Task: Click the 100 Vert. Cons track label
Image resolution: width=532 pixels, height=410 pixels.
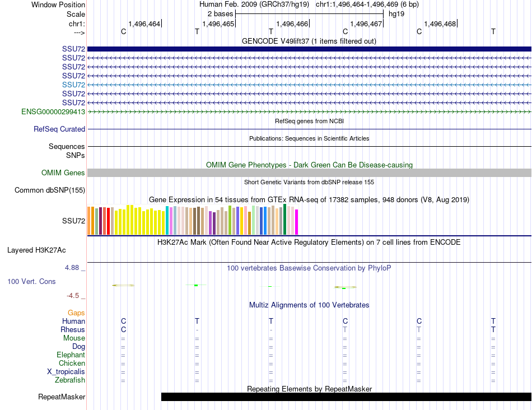Action: pos(31,281)
